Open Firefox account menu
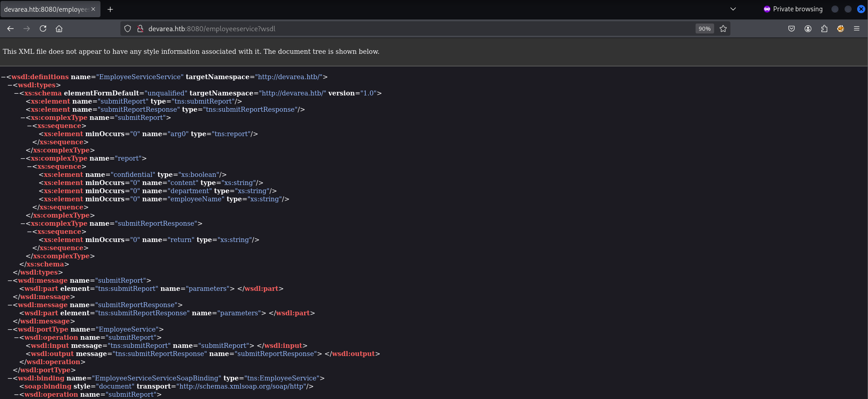The width and height of the screenshot is (868, 399). [808, 28]
